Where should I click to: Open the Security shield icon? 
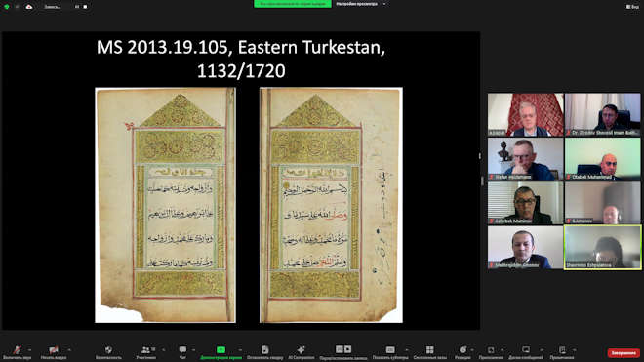pos(108,350)
